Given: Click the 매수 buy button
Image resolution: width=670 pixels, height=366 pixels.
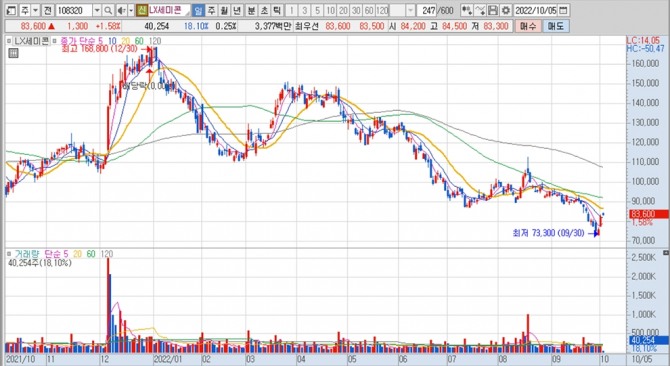Looking at the screenshot, I should (x=528, y=26).
